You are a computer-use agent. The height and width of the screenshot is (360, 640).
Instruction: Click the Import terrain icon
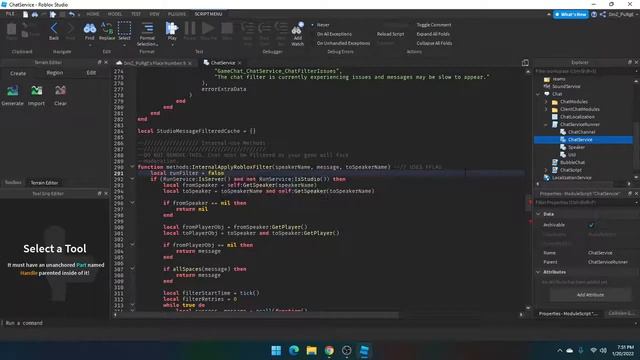(x=36, y=90)
